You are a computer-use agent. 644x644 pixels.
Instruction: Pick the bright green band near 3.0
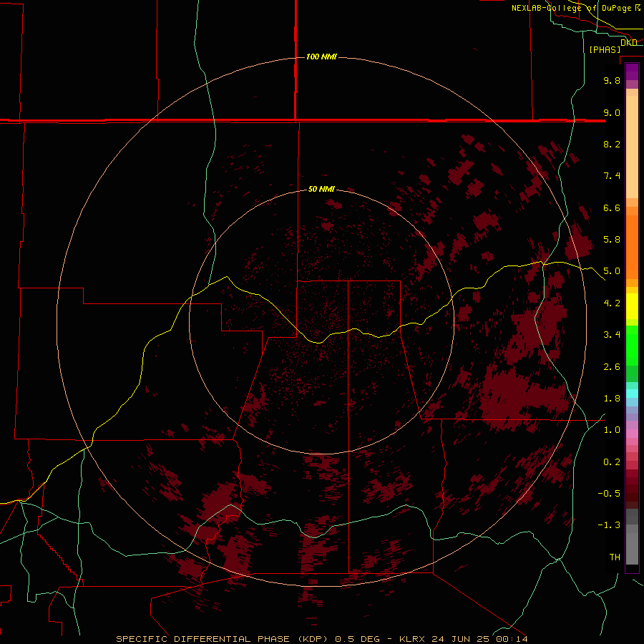click(632, 346)
